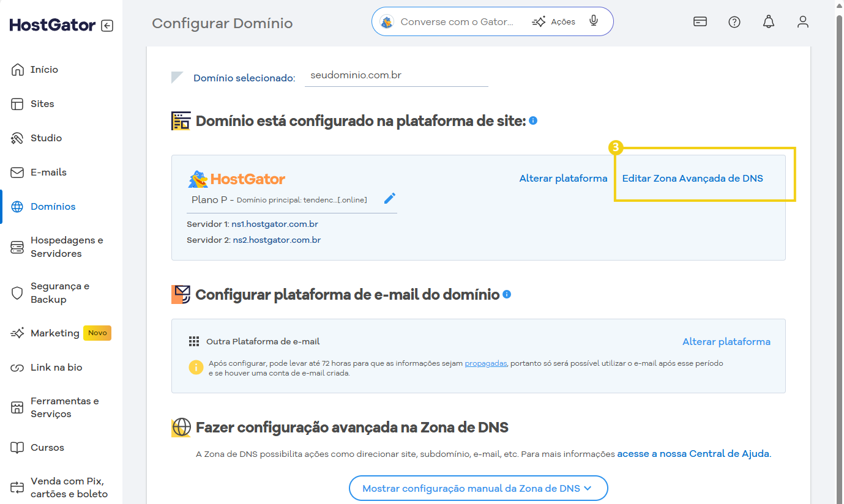The height and width of the screenshot is (504, 844).
Task: Click the sparkle icon beside Marketing
Action: tap(17, 333)
